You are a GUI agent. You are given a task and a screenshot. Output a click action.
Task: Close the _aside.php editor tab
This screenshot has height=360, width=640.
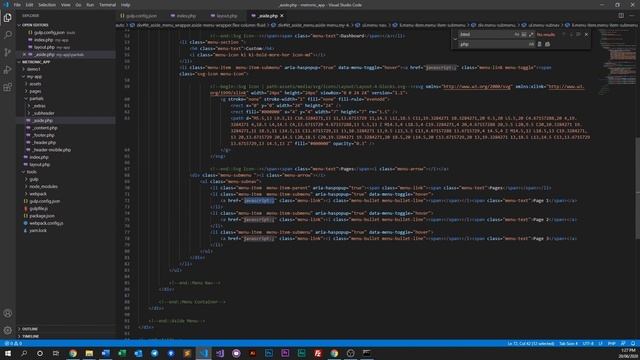pos(282,16)
